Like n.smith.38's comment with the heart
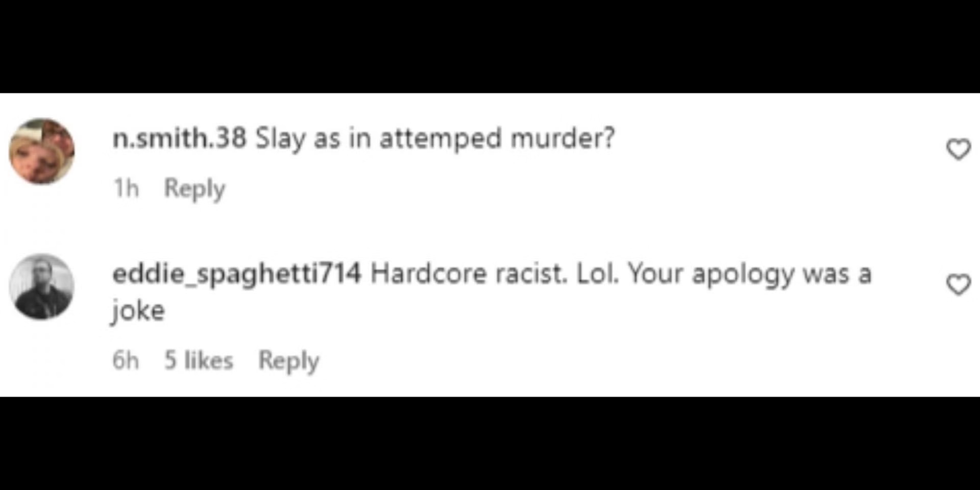 (x=958, y=150)
